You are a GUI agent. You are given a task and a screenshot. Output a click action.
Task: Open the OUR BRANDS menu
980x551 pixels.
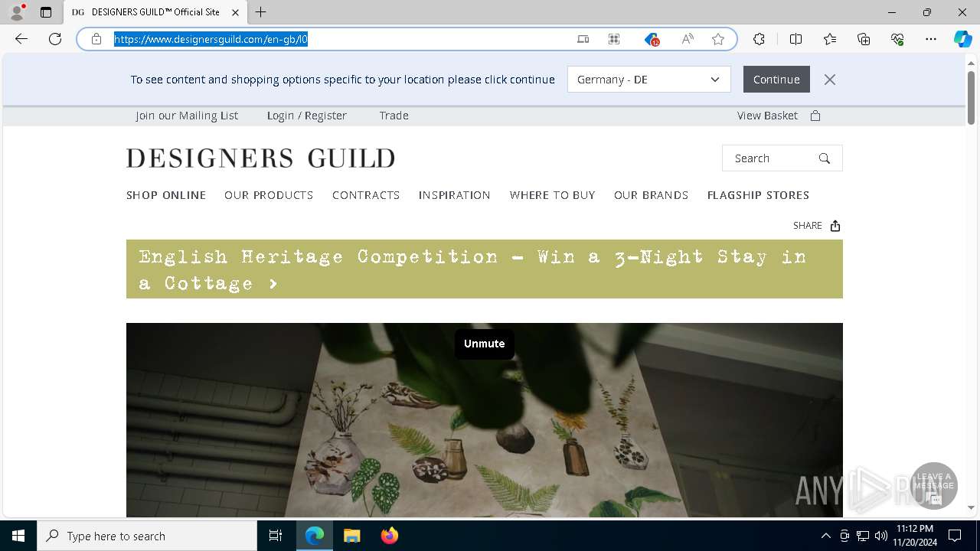coord(652,195)
